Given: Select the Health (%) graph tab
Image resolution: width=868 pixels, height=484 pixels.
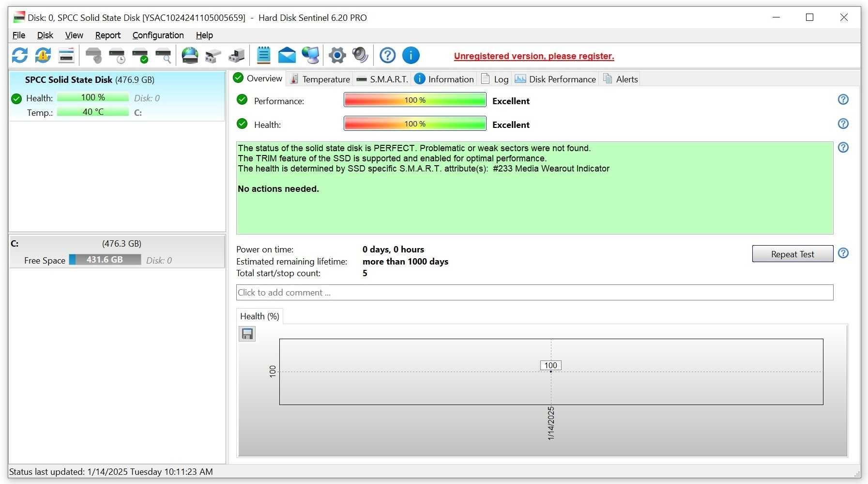Looking at the screenshot, I should pos(260,316).
